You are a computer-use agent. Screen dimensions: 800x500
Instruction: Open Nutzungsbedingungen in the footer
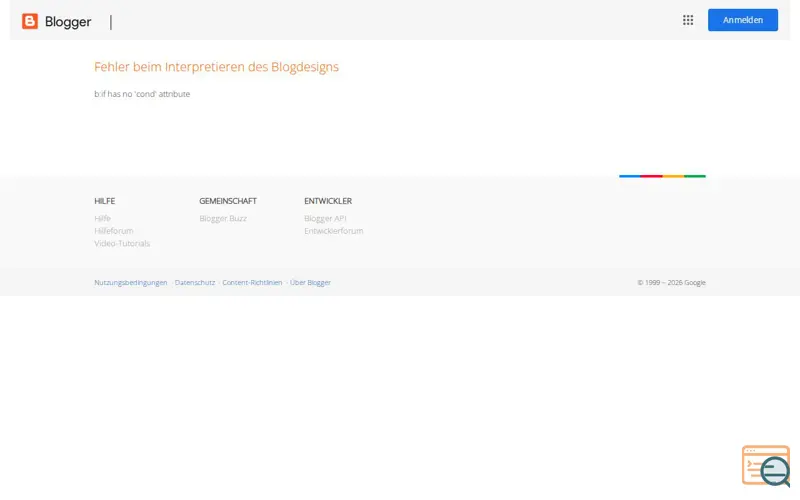pyautogui.click(x=131, y=283)
